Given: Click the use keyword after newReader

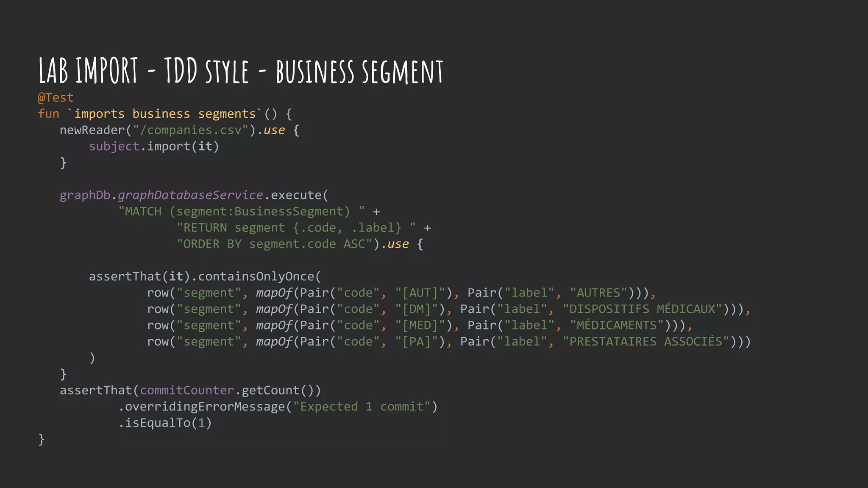Looking at the screenshot, I should (274, 130).
